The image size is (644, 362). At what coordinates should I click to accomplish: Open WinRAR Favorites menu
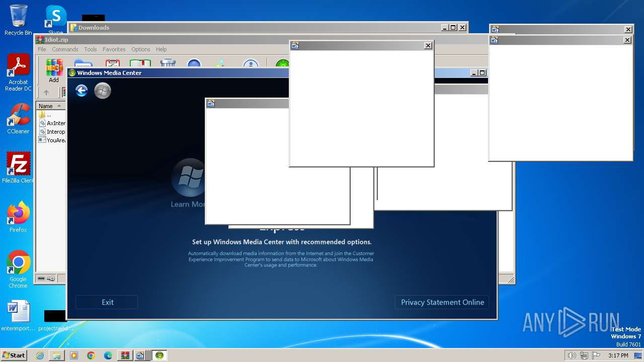click(114, 49)
